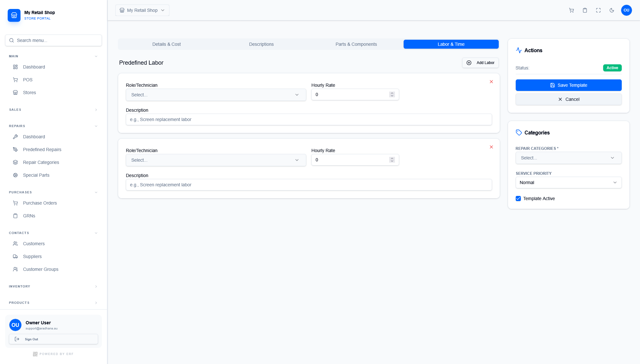
Task: Click Owner User profile name
Action: click(38, 323)
